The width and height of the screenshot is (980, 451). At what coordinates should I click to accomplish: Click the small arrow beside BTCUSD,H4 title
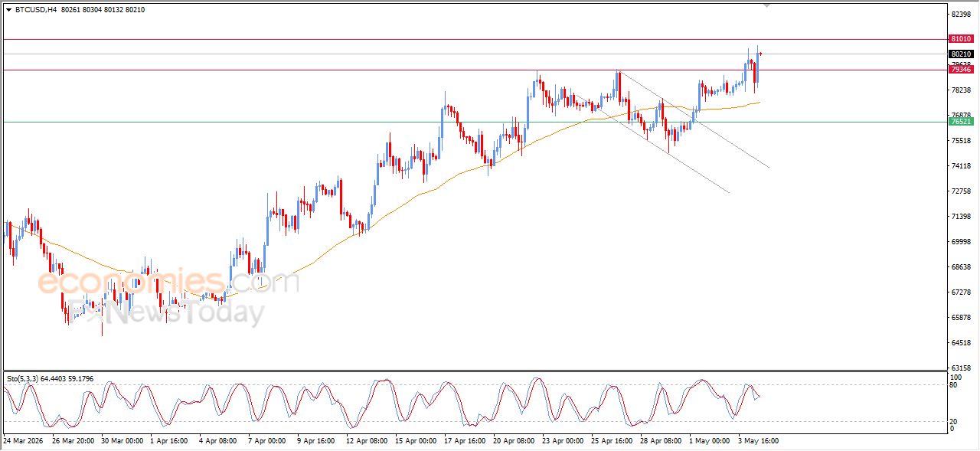click(x=8, y=10)
